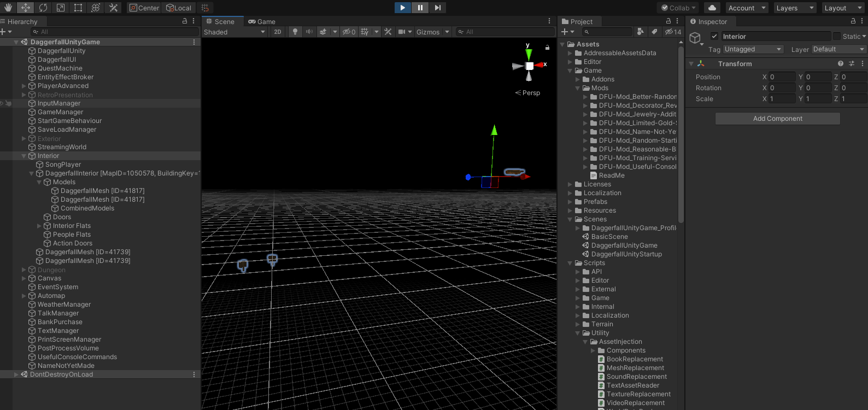Select the Move tool
The height and width of the screenshot is (410, 868).
pyautogui.click(x=26, y=8)
